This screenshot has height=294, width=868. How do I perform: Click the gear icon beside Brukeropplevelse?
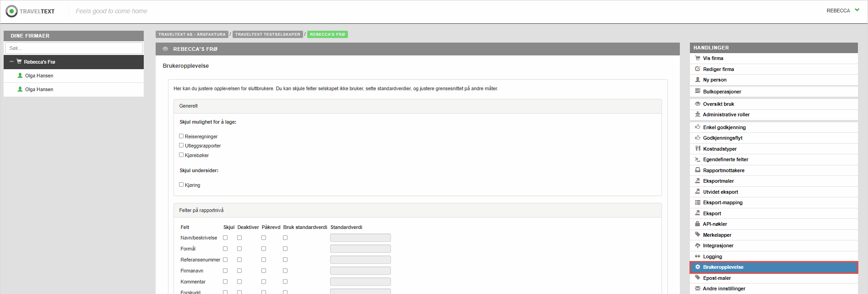click(x=698, y=267)
